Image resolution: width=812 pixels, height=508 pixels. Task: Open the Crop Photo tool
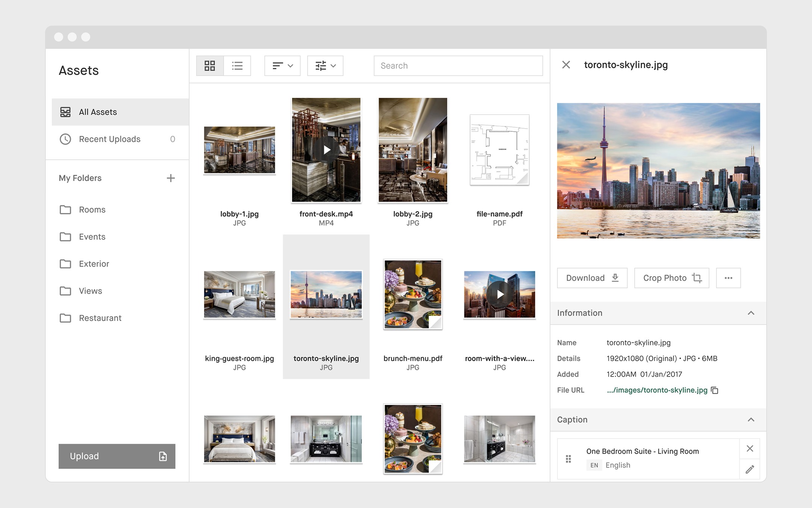671,278
